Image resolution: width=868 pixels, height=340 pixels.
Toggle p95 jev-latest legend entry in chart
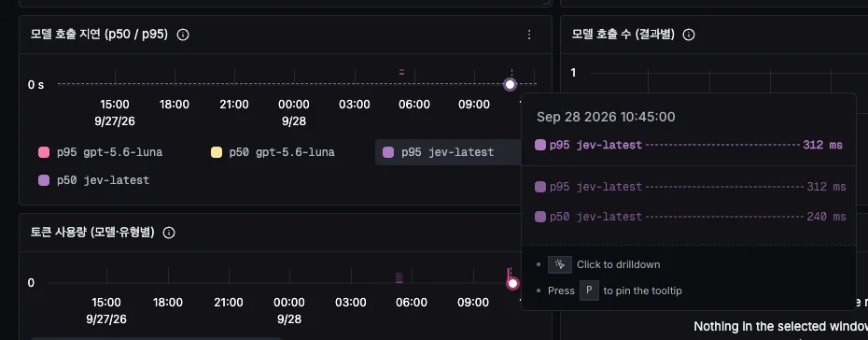tap(448, 152)
